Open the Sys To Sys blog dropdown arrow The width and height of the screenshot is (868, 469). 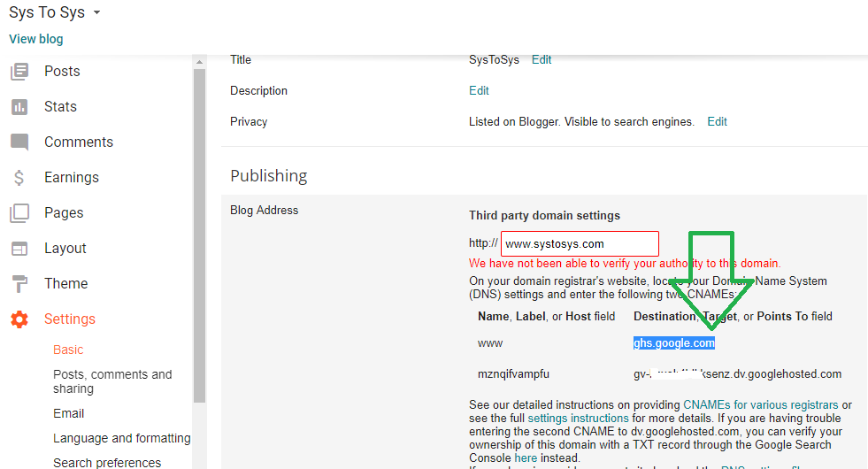click(96, 12)
